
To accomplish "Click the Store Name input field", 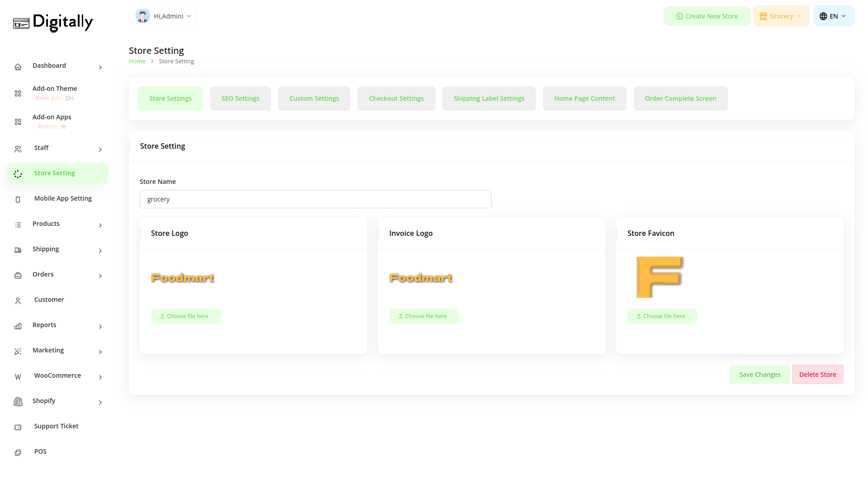I will pos(316,199).
